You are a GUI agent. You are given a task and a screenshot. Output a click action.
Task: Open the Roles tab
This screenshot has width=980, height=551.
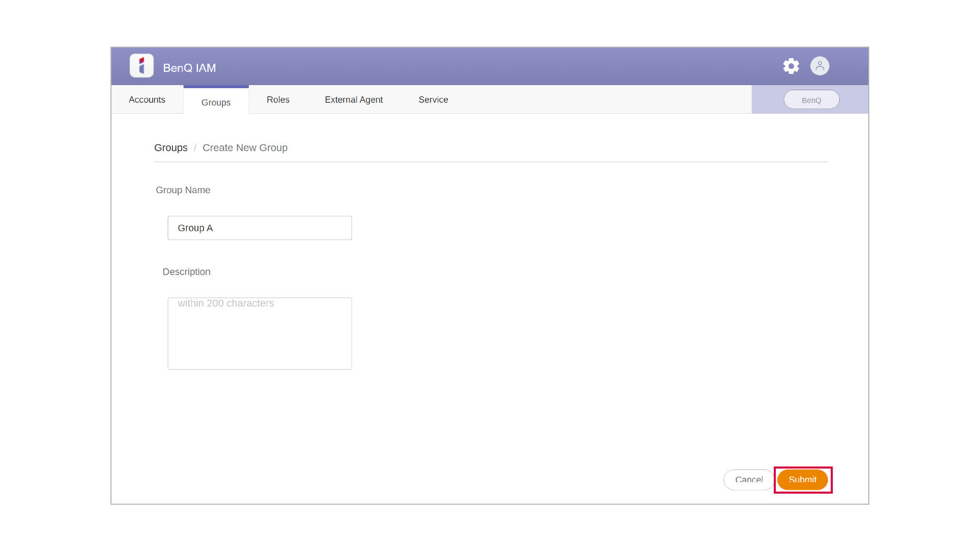tap(278, 100)
